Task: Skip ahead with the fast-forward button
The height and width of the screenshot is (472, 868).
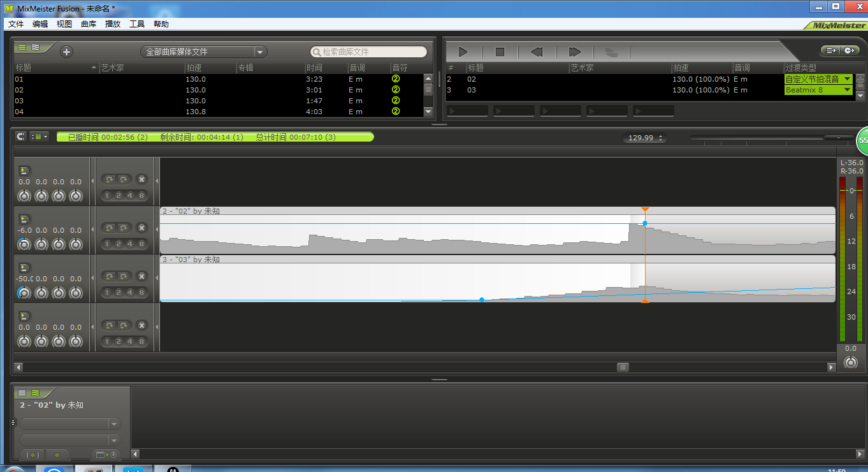Action: pos(574,52)
